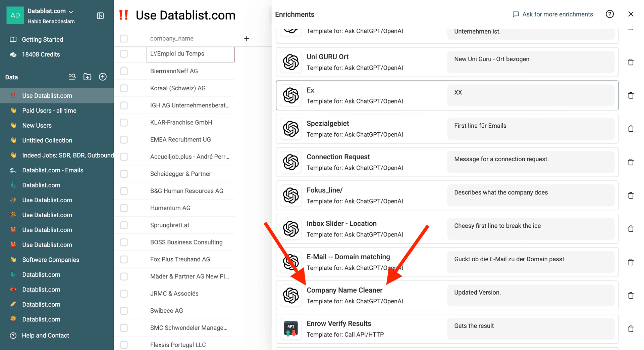The height and width of the screenshot is (350, 644).
Task: Click Ask for more enrichments link
Action: tap(553, 14)
